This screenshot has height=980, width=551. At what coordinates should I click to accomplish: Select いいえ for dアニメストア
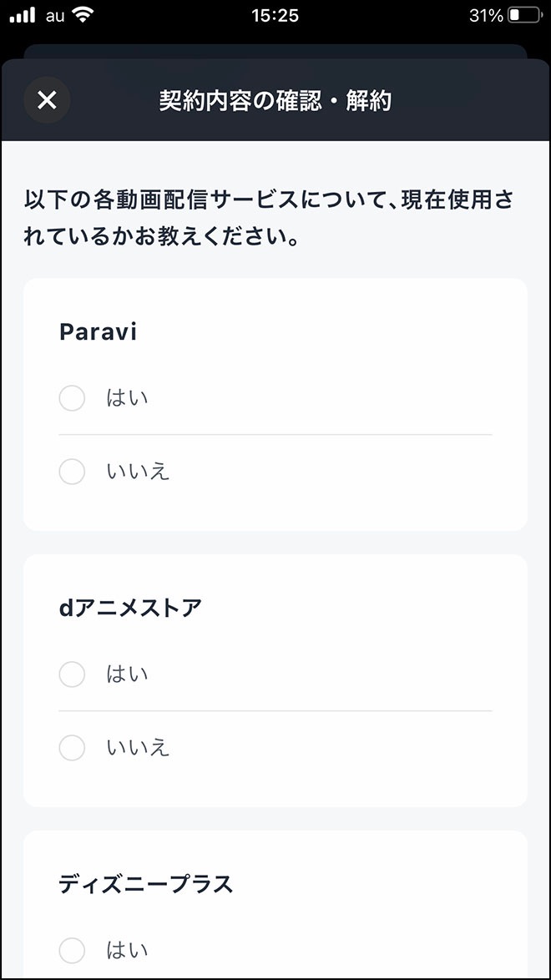tap(72, 747)
